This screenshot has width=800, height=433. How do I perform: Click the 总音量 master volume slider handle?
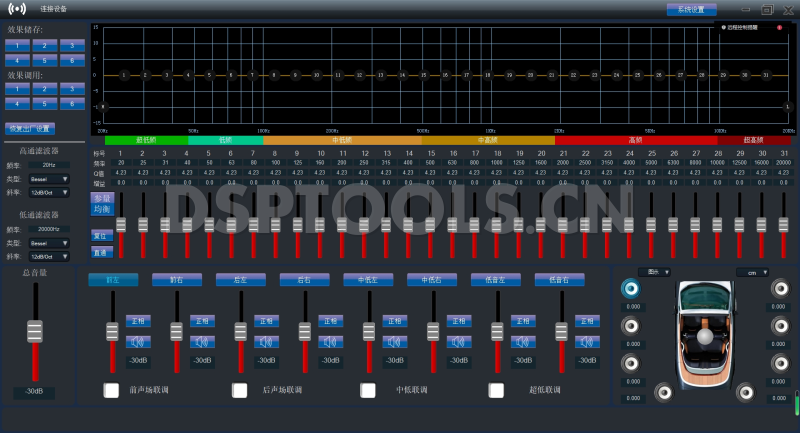click(x=36, y=330)
